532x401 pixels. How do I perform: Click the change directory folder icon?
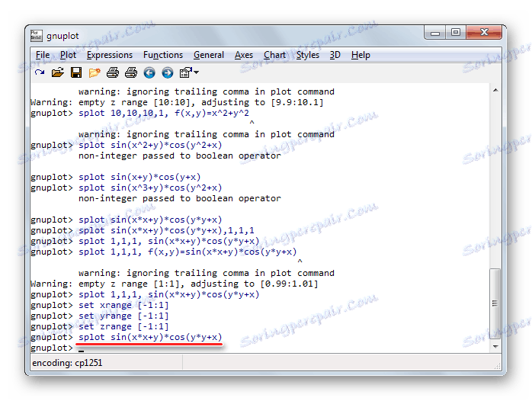[95, 72]
